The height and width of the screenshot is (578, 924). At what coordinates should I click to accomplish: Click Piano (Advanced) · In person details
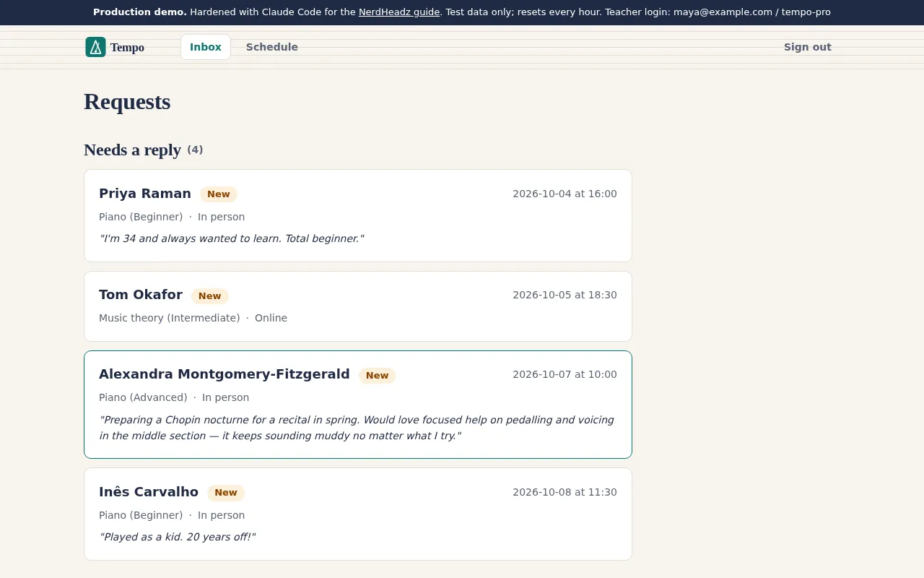pyautogui.click(x=174, y=397)
